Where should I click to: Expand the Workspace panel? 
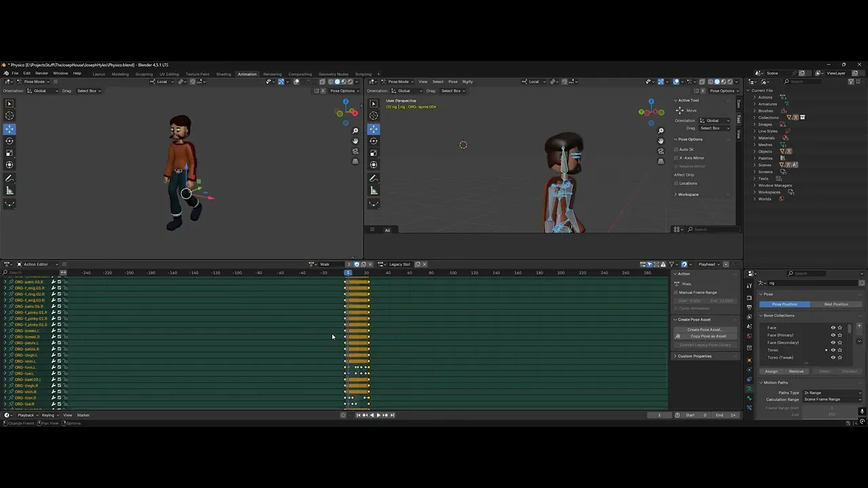[x=688, y=195]
